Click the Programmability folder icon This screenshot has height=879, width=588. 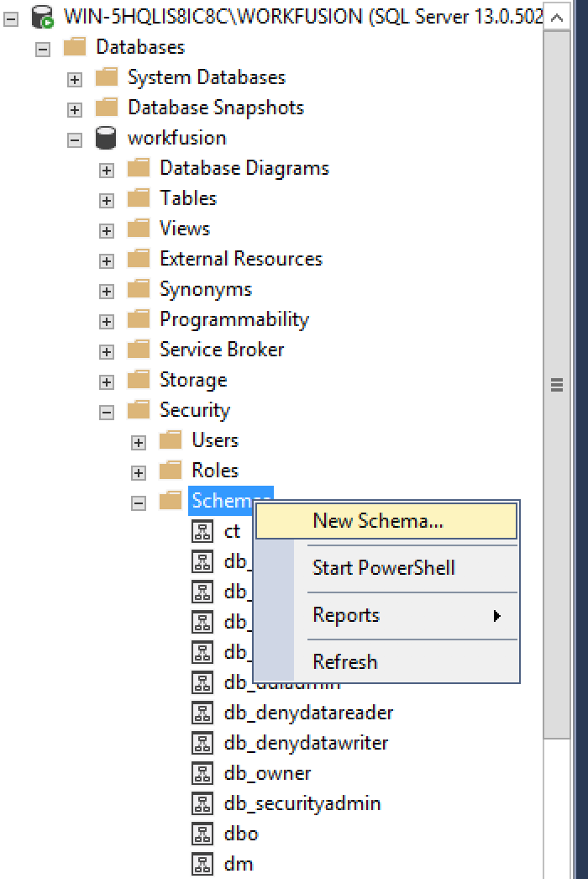point(138,319)
